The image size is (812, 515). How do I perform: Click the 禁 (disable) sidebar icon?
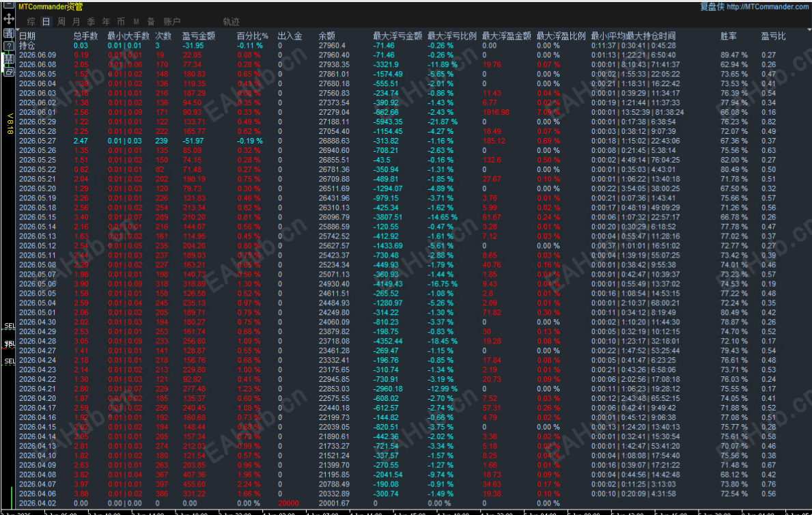tap(8, 59)
